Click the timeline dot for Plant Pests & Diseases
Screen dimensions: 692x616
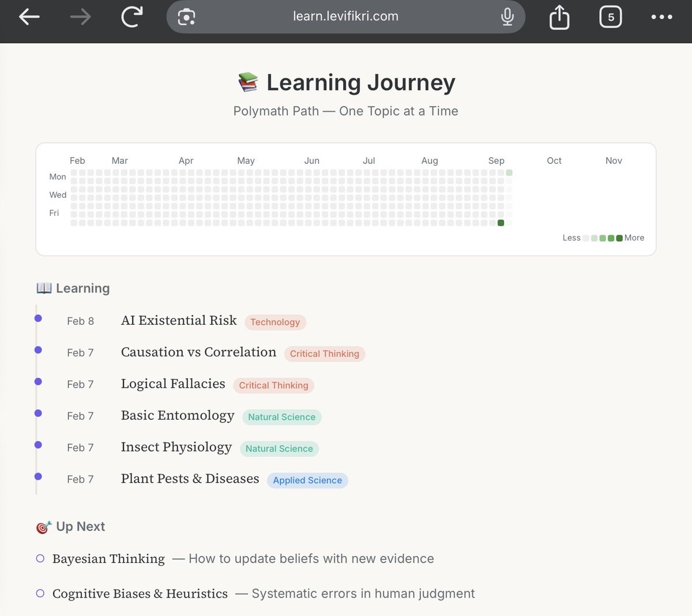pyautogui.click(x=38, y=476)
